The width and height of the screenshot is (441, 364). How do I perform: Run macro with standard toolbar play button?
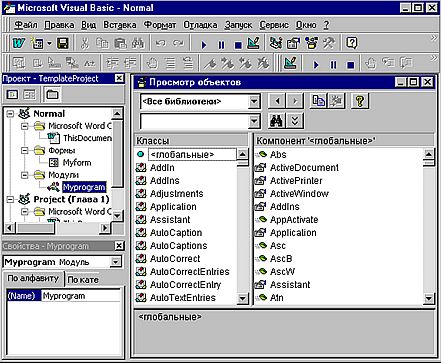coord(204,45)
